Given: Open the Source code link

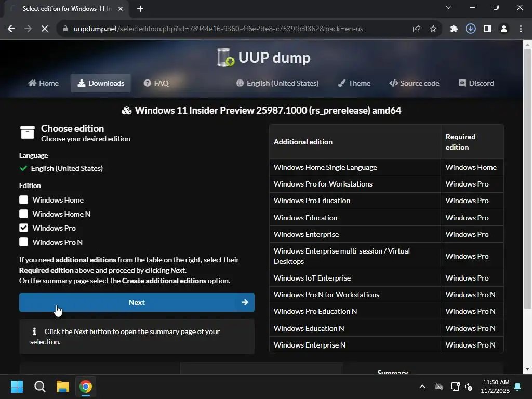Looking at the screenshot, I should tap(414, 83).
